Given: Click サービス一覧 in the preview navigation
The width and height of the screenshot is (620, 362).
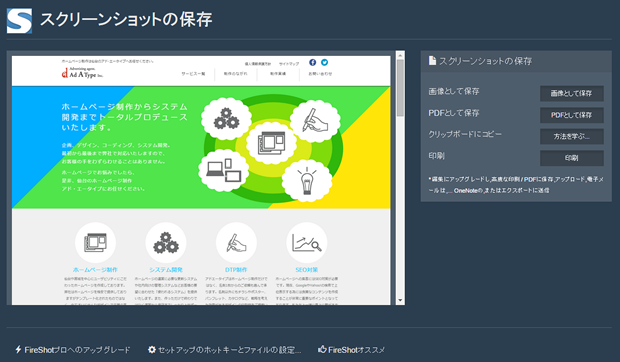Looking at the screenshot, I should click(x=193, y=74).
